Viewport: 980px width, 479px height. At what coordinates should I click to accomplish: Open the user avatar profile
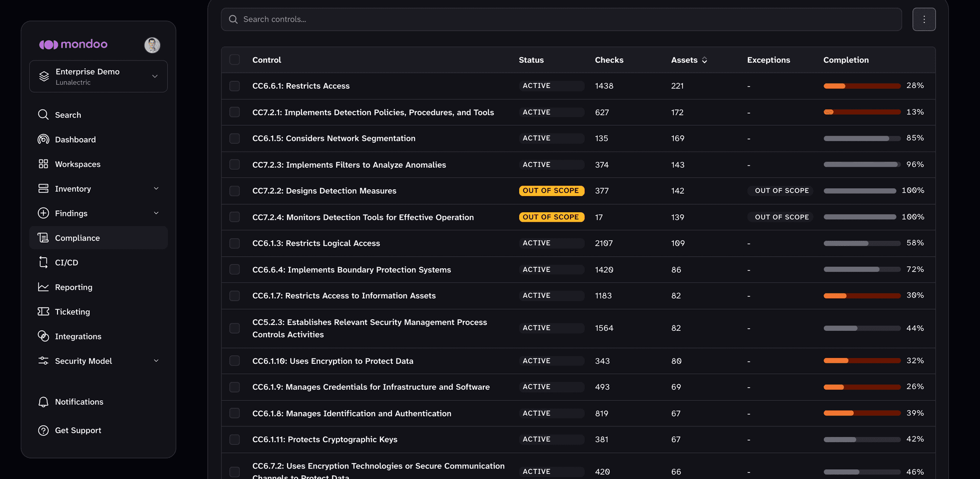click(152, 45)
